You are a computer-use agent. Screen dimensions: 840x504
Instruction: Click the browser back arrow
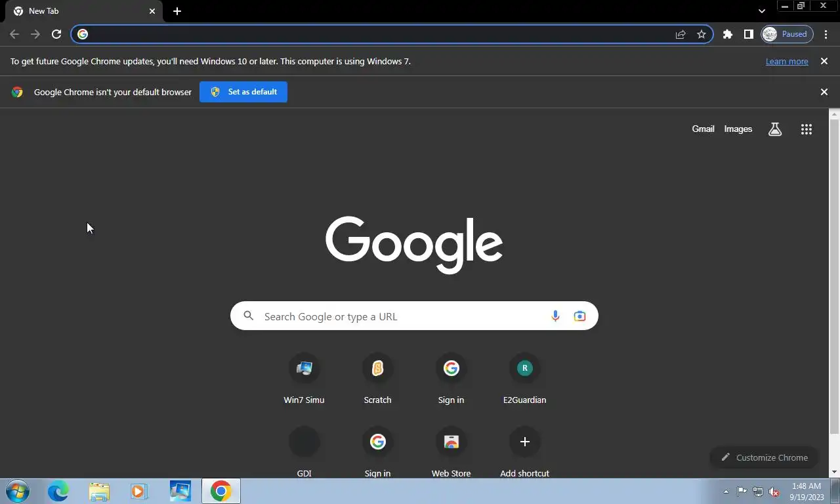tap(14, 34)
